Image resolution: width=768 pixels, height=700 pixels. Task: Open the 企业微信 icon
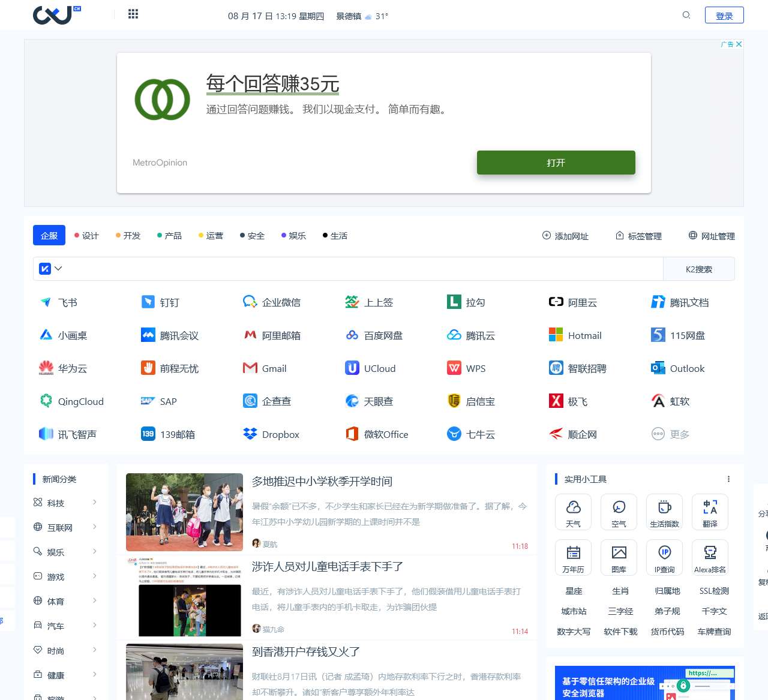point(250,302)
